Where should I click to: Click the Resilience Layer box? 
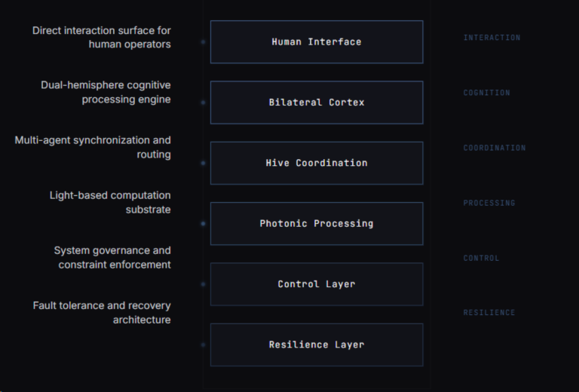point(316,345)
